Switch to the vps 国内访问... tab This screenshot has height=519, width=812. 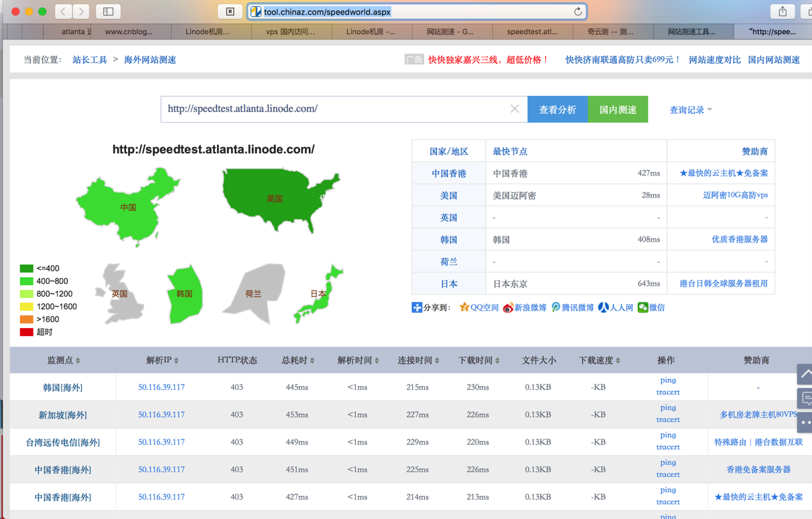(x=290, y=31)
